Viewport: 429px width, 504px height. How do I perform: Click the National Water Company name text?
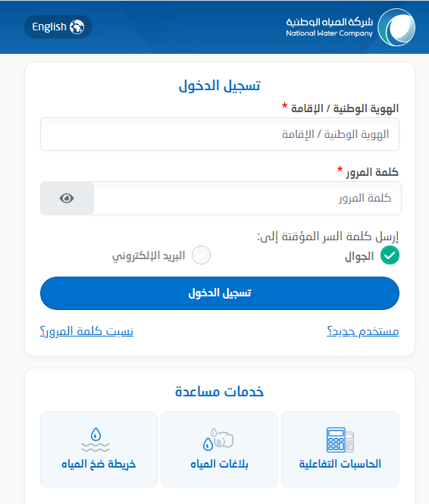tap(330, 27)
